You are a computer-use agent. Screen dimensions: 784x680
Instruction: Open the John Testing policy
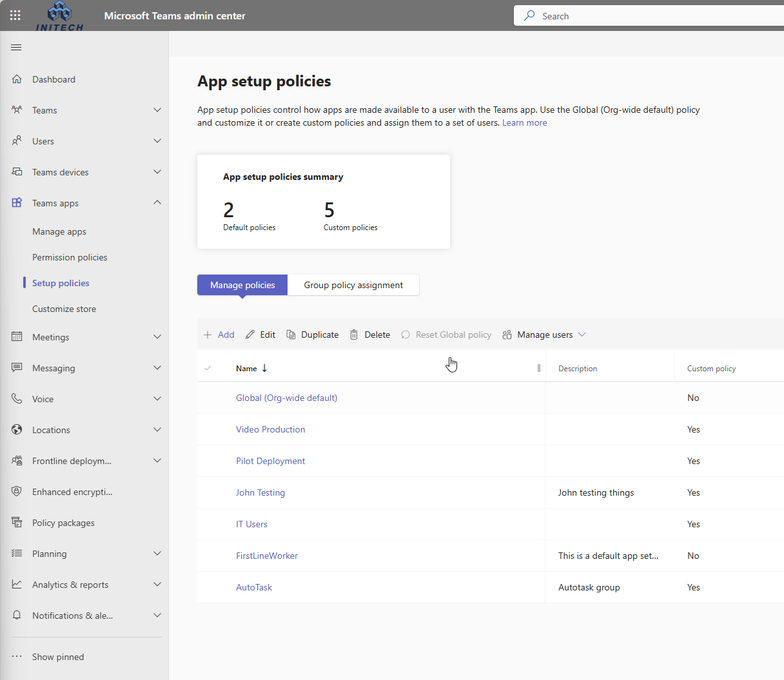click(260, 492)
